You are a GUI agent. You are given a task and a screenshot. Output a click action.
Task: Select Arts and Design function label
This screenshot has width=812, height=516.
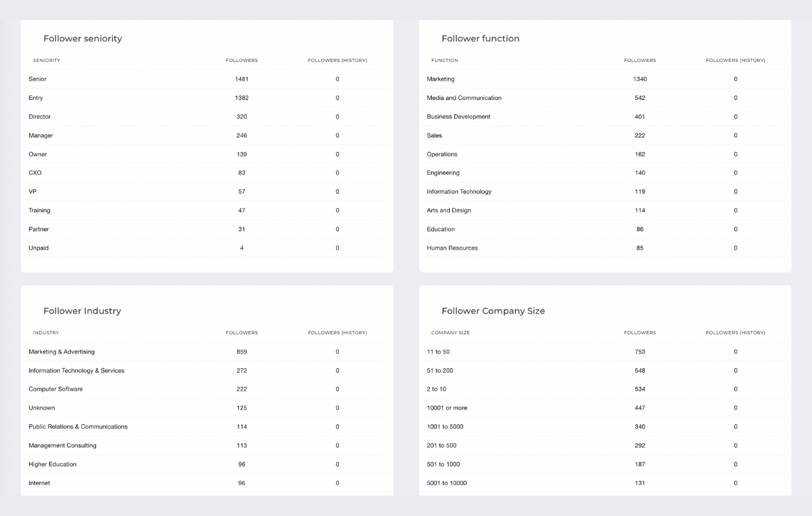pyautogui.click(x=449, y=210)
